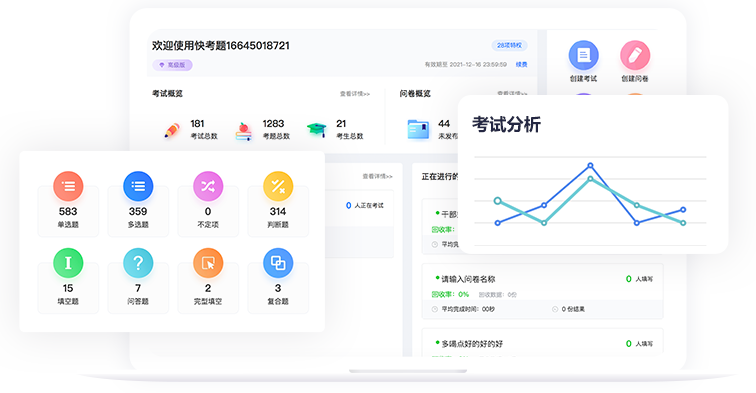The width and height of the screenshot is (756, 393).
Task: Open the 多喝点好的好的好 questionnaire entry
Action: (x=542, y=343)
